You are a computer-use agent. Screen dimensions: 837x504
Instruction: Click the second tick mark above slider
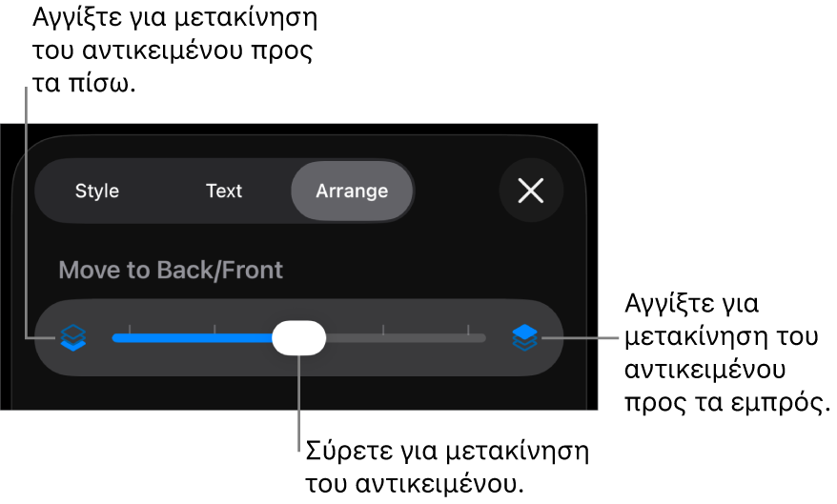point(214,330)
